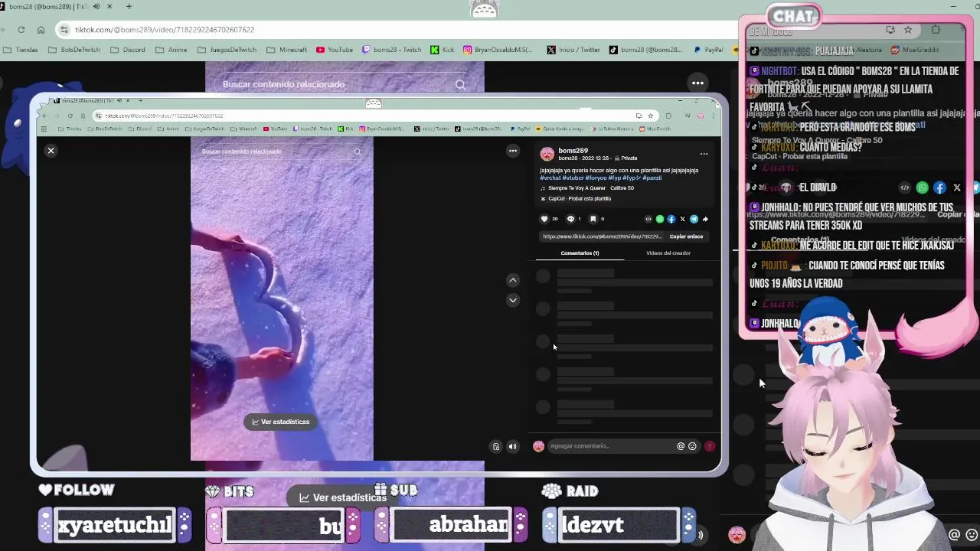Image resolution: width=980 pixels, height=551 pixels.
Task: Open captured browser three-dot menu
Action: (714, 116)
